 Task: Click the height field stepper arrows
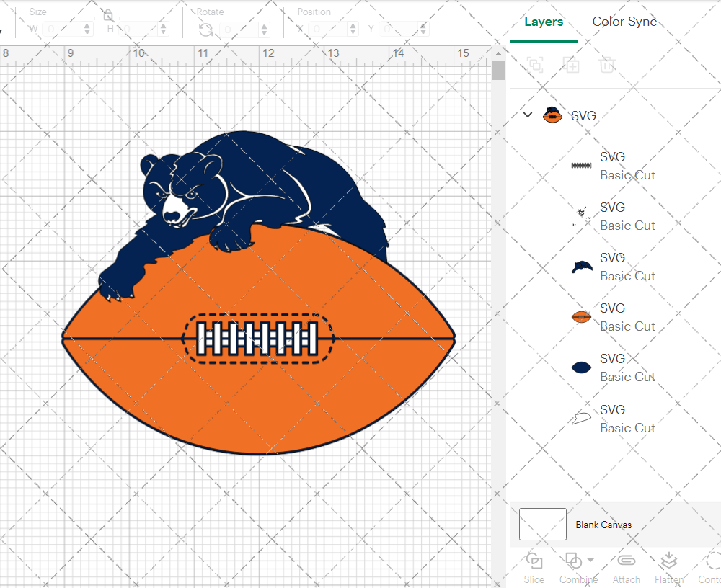click(163, 30)
